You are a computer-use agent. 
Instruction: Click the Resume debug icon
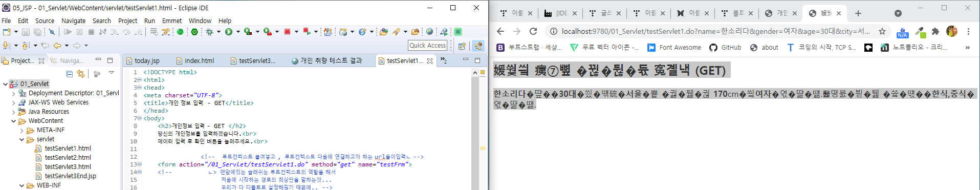68,32
